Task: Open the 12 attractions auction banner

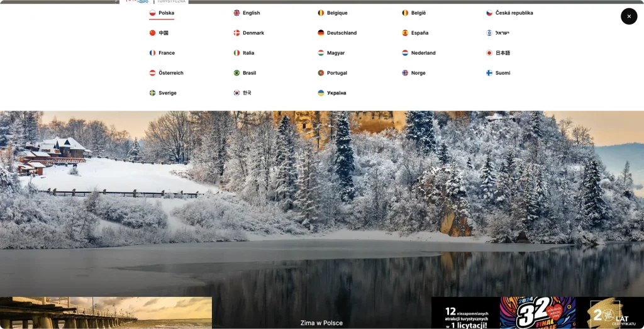Action: [465, 313]
